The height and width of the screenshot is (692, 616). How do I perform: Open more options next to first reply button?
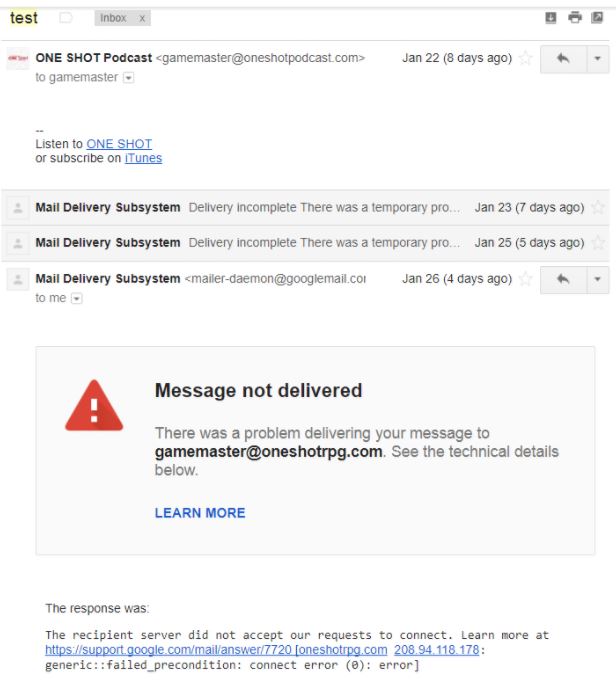598,58
